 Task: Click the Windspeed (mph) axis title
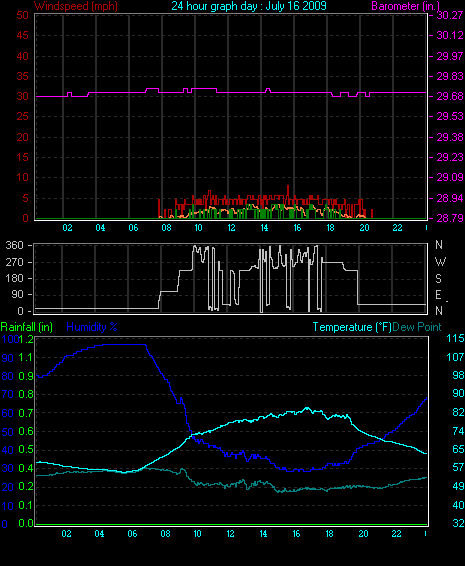pyautogui.click(x=75, y=6)
